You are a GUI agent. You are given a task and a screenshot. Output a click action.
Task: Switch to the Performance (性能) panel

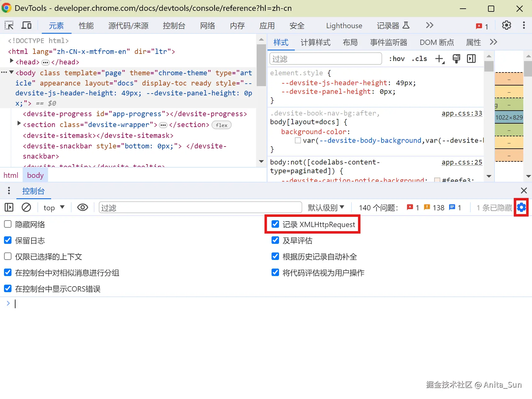[86, 26]
